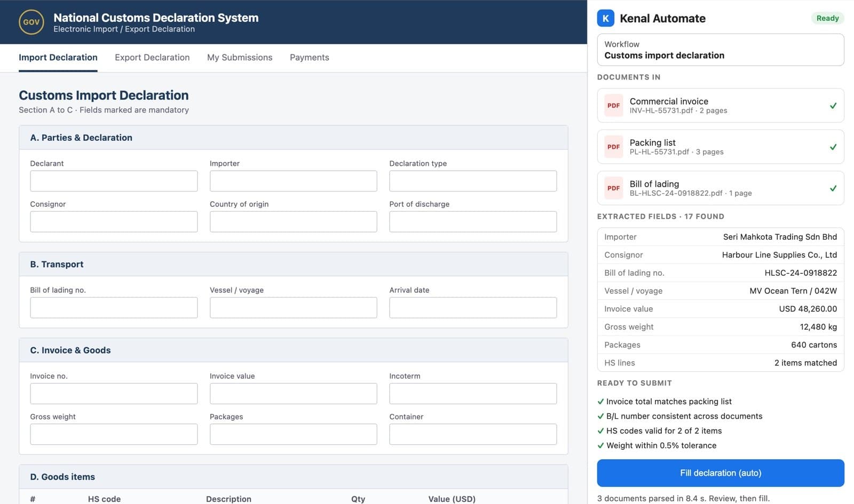Click the 'HS codes valid' check icon
The height and width of the screenshot is (504, 854).
coord(600,431)
